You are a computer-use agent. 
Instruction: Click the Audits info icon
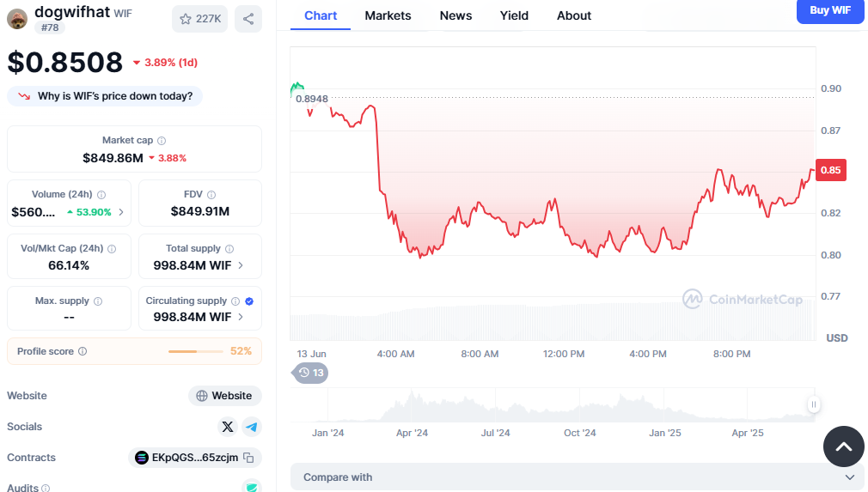click(x=46, y=488)
